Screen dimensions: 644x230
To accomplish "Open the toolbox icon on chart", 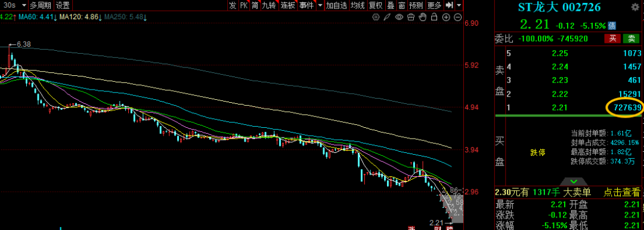I will click(410, 17).
